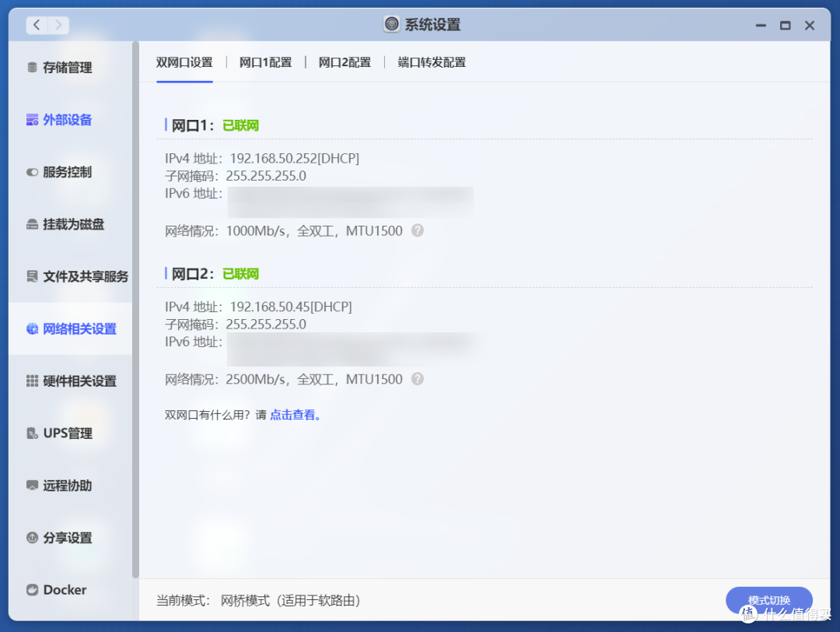Select the 网络相关设置 globe icon
840x632 pixels.
tap(32, 328)
